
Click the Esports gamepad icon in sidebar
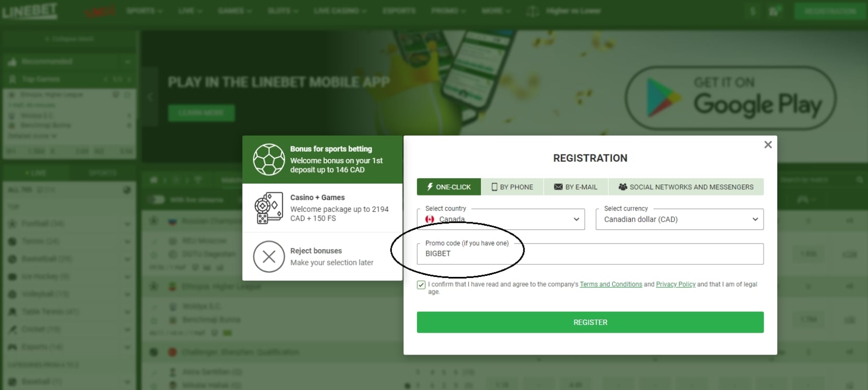coord(13,347)
